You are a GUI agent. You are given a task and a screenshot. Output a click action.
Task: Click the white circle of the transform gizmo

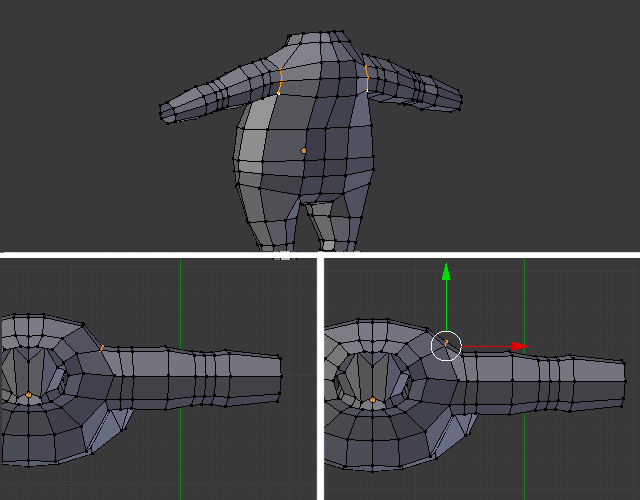click(446, 346)
